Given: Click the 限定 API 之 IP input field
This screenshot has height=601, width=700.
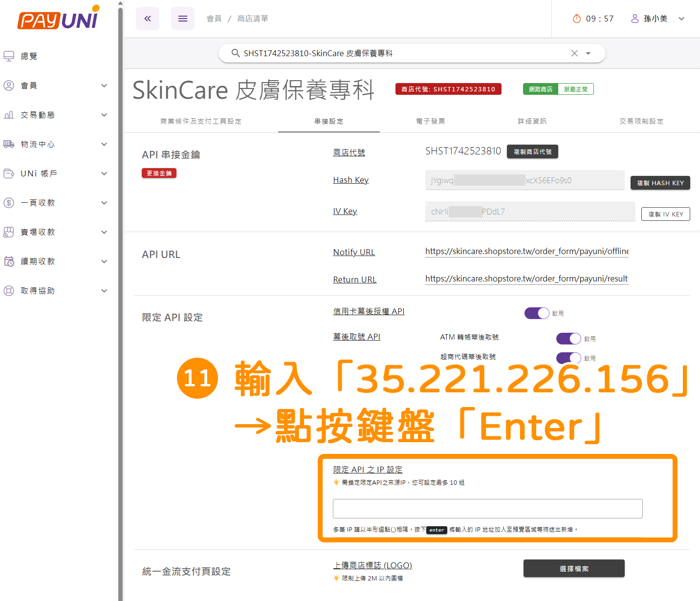Looking at the screenshot, I should 488,509.
